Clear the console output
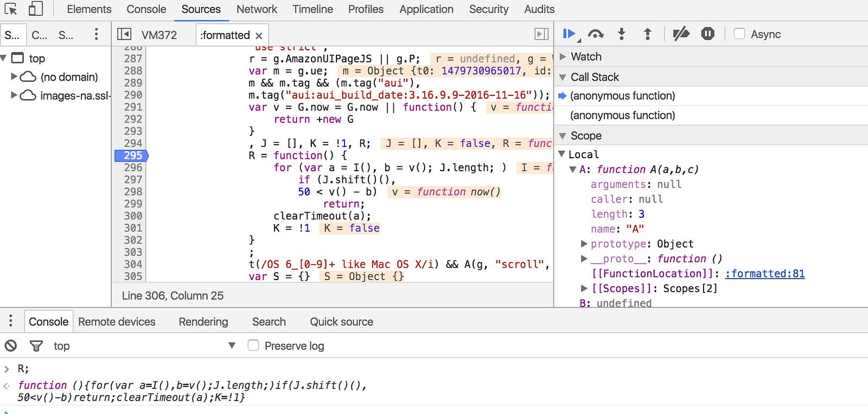This screenshot has height=414, width=868. [x=11, y=346]
